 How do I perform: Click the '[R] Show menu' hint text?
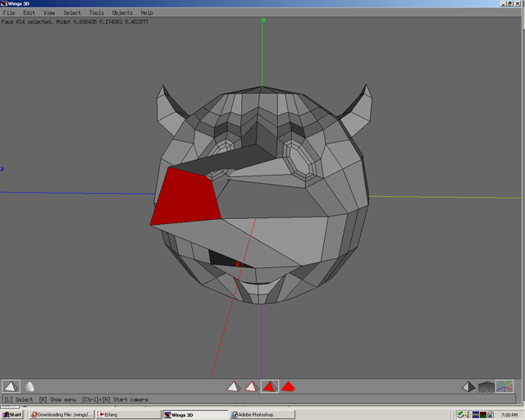[57, 399]
